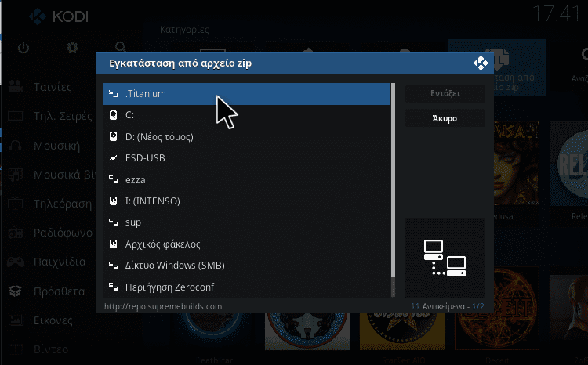
Task: Open the settings gear icon
Action: [x=72, y=48]
